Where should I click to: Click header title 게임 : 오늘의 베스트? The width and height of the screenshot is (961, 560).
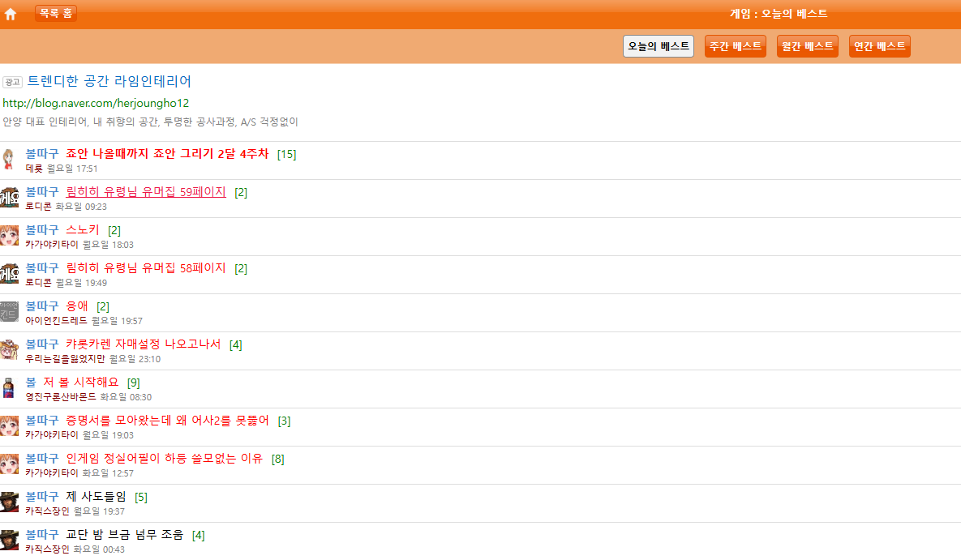click(779, 14)
